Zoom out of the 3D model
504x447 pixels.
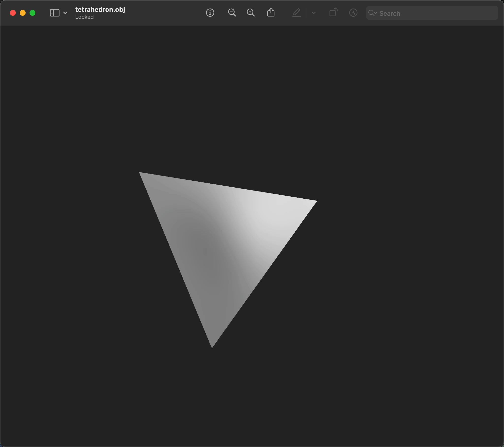[232, 13]
